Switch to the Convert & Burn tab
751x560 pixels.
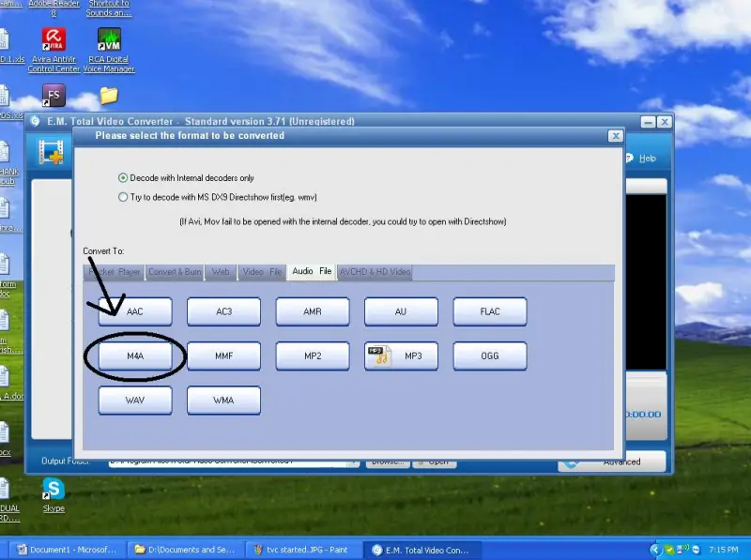tap(175, 272)
